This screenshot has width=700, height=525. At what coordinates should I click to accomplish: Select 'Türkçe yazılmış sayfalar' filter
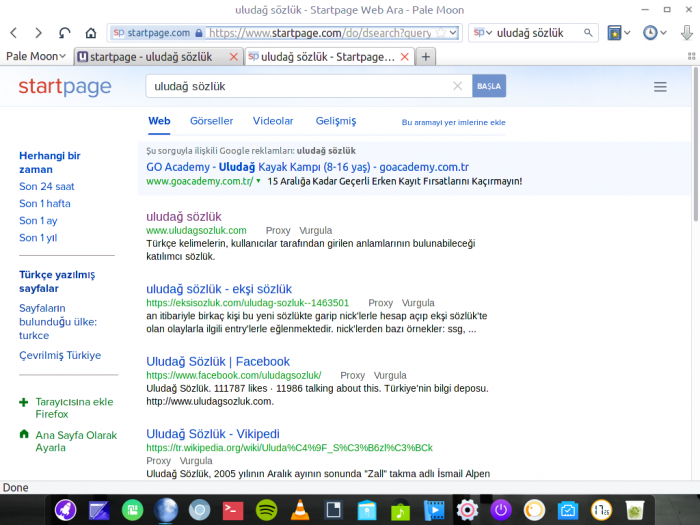[57, 281]
